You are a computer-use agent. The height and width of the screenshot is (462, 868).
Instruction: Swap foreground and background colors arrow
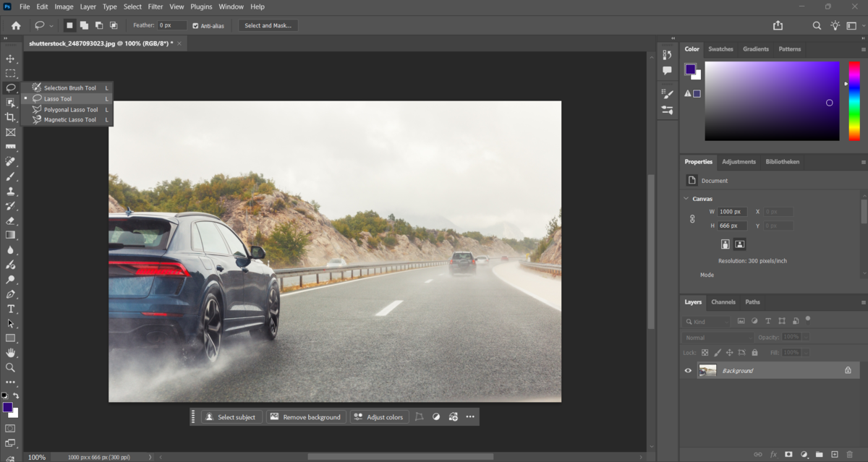(x=16, y=396)
